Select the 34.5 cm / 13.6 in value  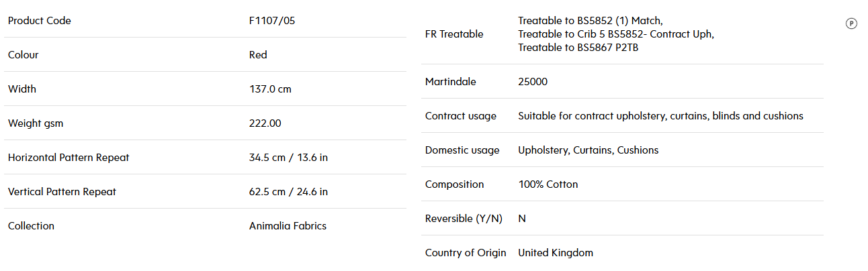click(x=288, y=158)
